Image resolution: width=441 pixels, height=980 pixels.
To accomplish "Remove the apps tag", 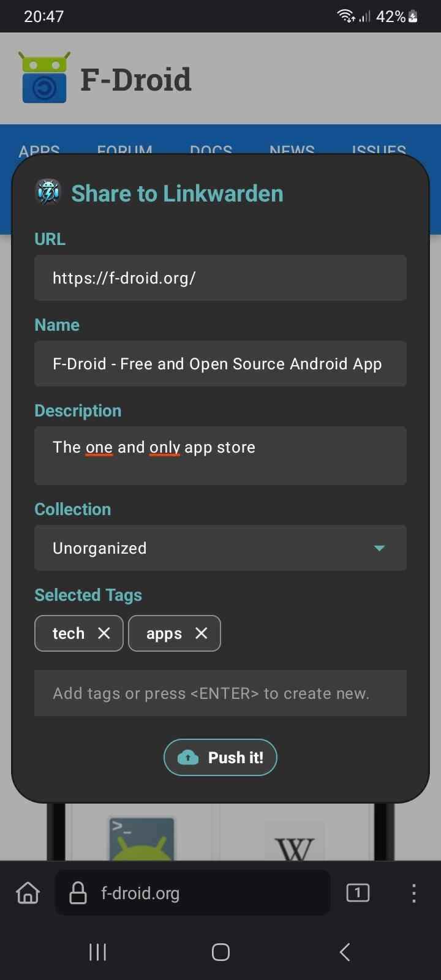I will pyautogui.click(x=201, y=633).
